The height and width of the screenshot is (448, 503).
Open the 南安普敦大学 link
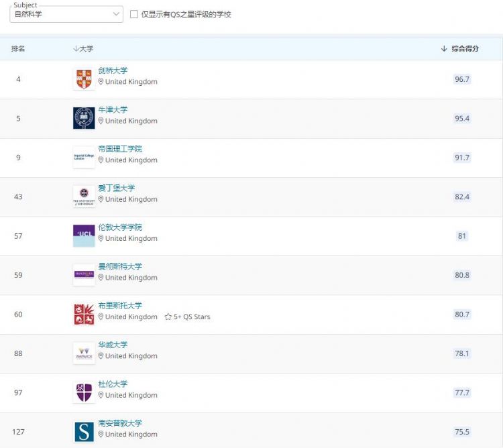tap(120, 423)
